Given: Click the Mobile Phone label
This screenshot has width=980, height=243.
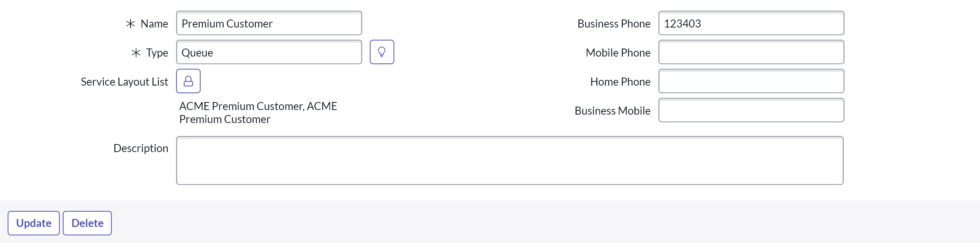Looking at the screenshot, I should [618, 53].
